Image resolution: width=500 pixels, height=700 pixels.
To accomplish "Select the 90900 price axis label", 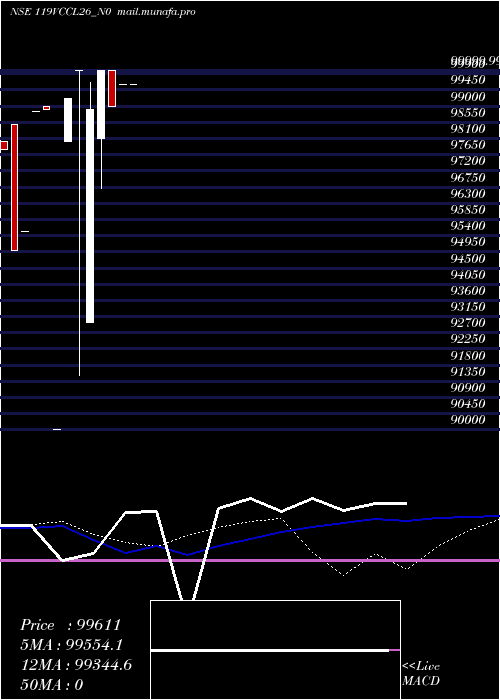I will tap(468, 388).
